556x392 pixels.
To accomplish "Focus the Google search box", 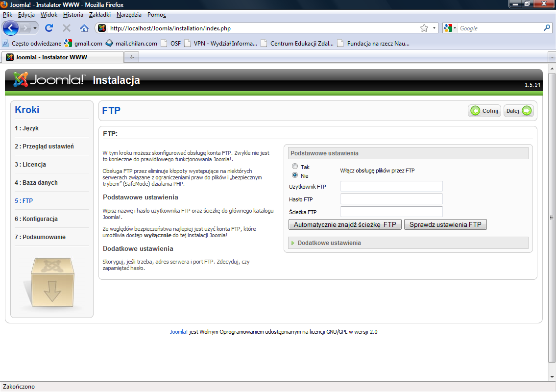I will pos(500,28).
